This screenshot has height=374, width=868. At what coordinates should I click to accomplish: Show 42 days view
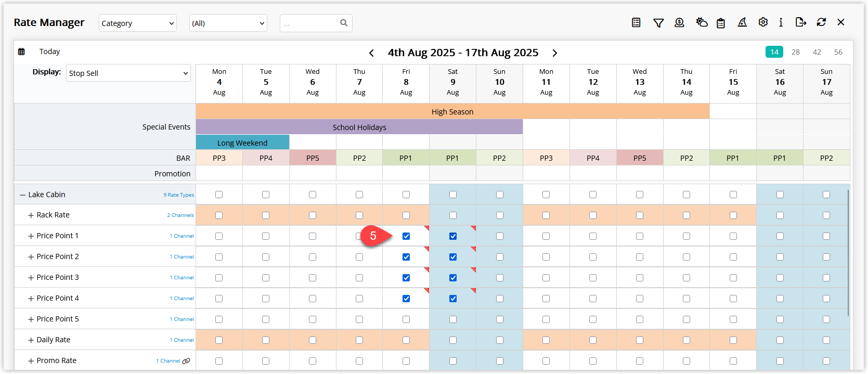click(817, 52)
